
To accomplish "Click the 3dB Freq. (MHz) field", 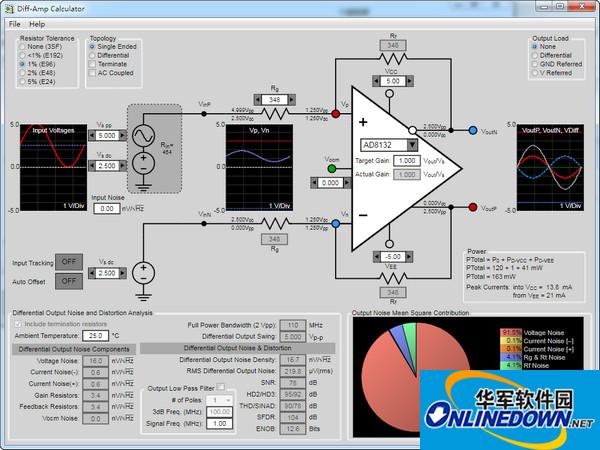I will (219, 412).
